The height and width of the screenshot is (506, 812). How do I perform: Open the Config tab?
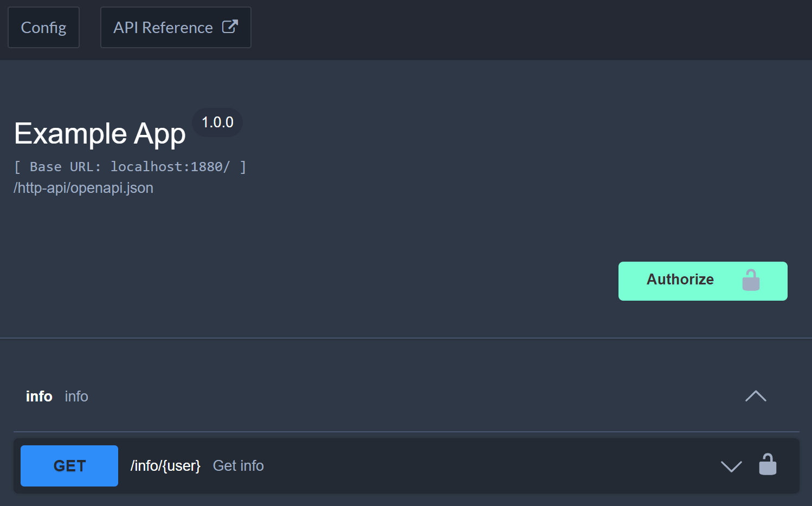[43, 28]
